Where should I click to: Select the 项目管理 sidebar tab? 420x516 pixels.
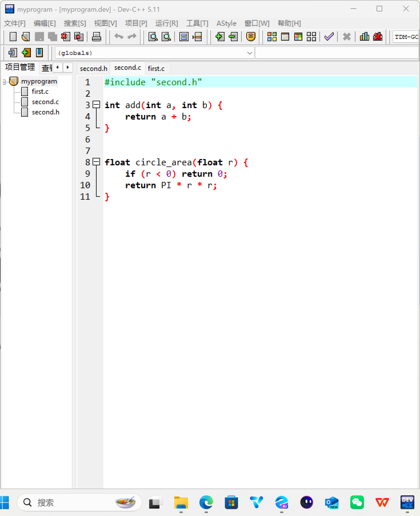[x=20, y=67]
